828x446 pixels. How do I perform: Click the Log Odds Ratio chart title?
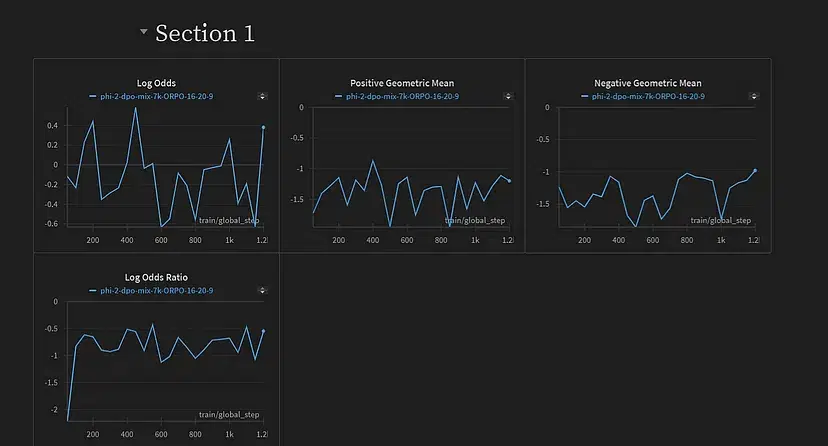point(156,277)
